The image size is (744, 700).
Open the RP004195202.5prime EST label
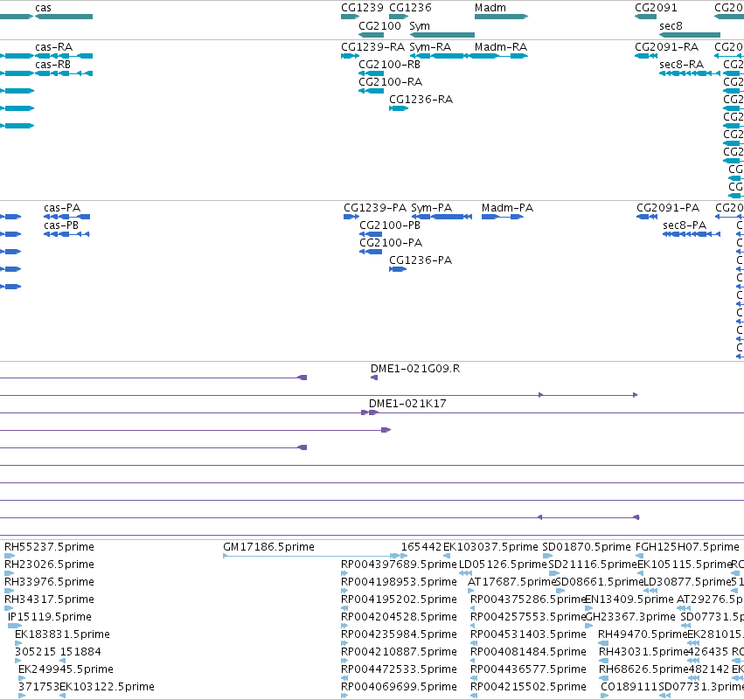(399, 600)
